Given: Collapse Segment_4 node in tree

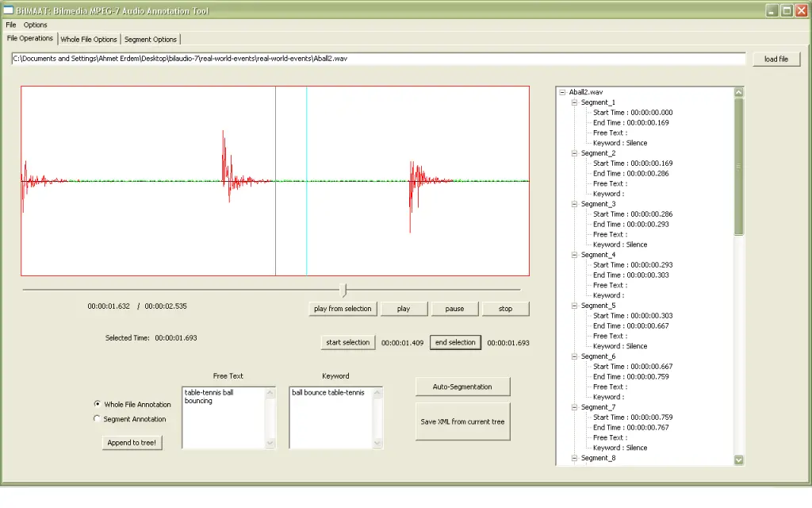Looking at the screenshot, I should pos(574,255).
